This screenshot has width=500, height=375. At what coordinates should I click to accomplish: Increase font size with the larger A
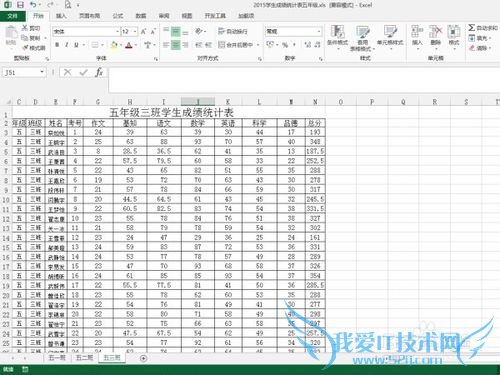click(143, 32)
